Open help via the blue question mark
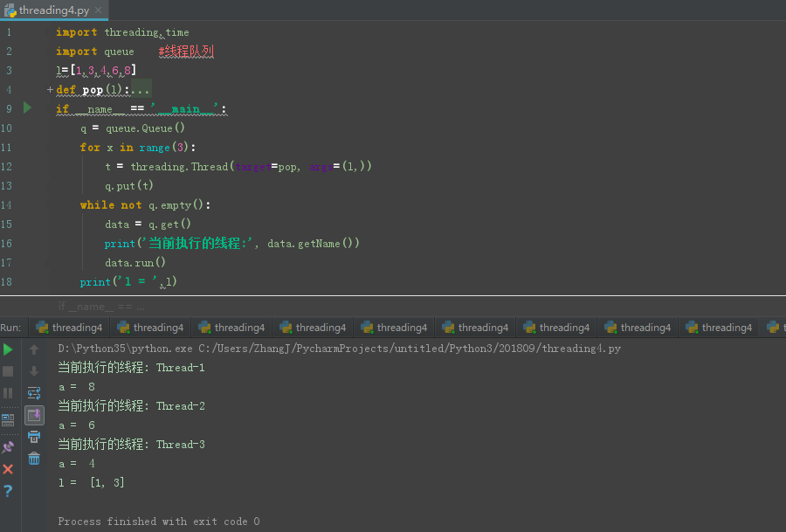Image resolution: width=786 pixels, height=532 pixels. [8, 491]
